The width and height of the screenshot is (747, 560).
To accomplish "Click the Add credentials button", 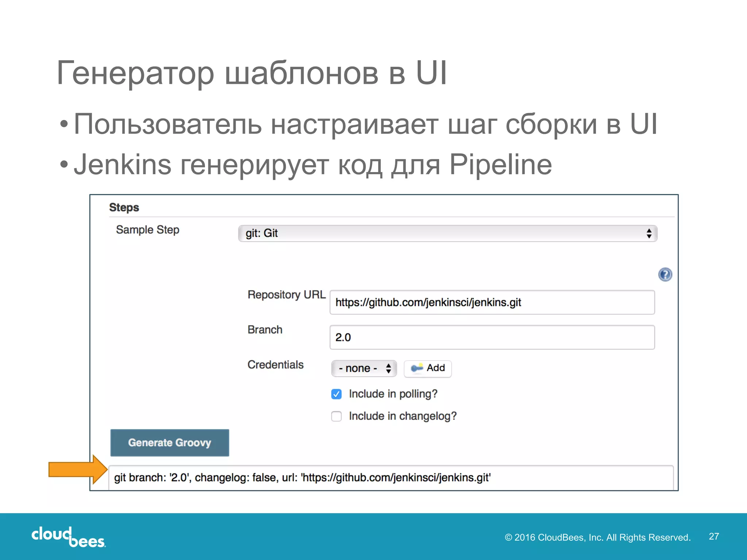I will click(427, 368).
